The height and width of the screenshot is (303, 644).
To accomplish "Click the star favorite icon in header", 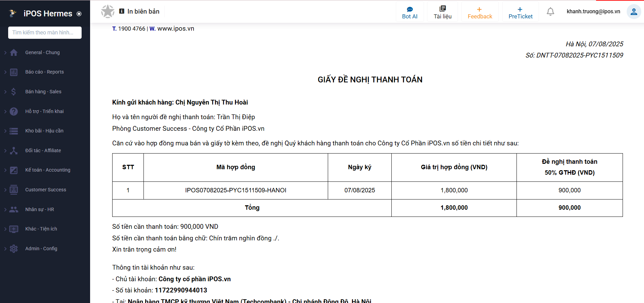I will [108, 12].
